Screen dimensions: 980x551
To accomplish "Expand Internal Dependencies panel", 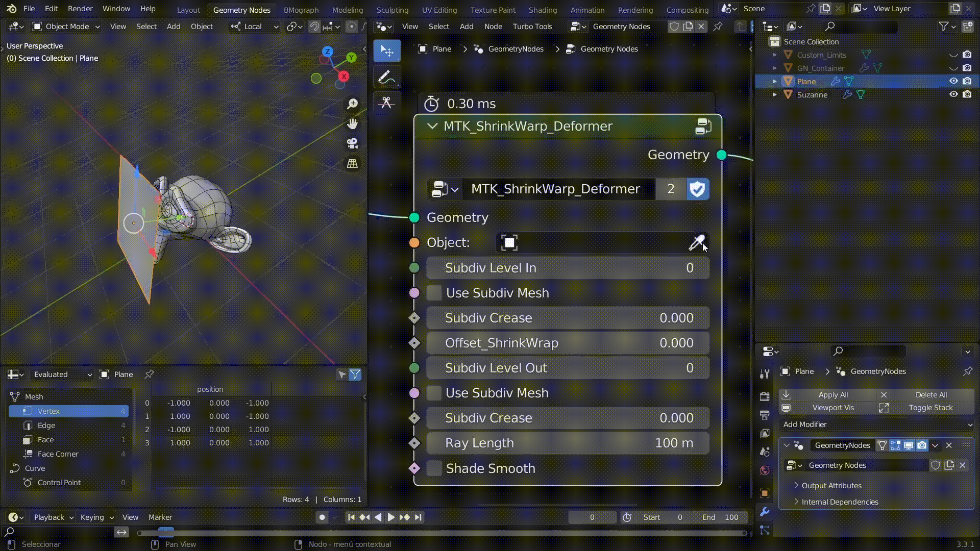I will point(839,502).
